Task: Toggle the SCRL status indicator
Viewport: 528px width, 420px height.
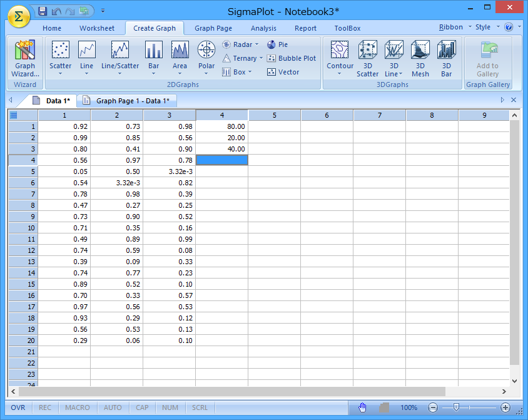Action: [x=200, y=407]
